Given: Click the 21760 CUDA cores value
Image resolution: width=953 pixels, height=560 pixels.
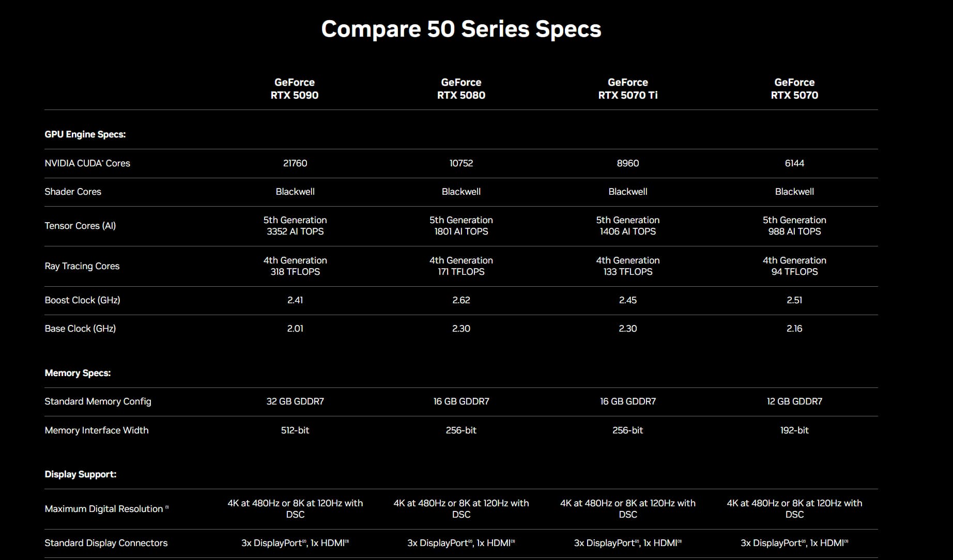Looking at the screenshot, I should pyautogui.click(x=295, y=163).
